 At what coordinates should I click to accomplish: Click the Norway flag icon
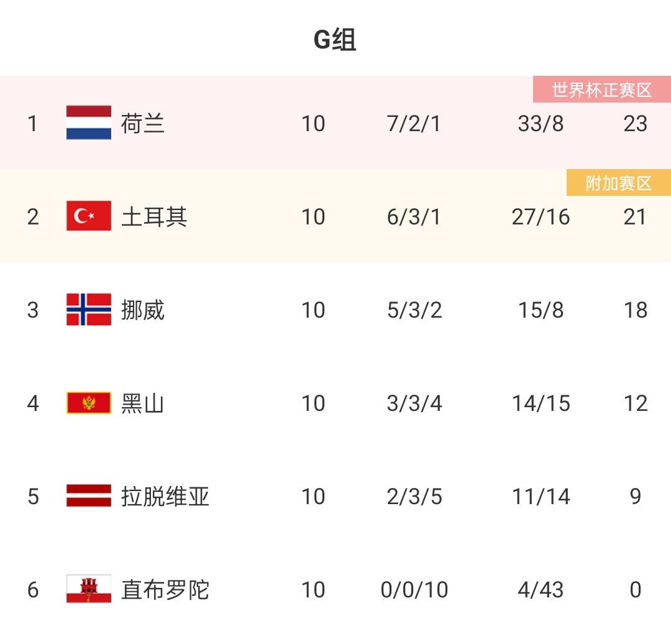(89, 309)
